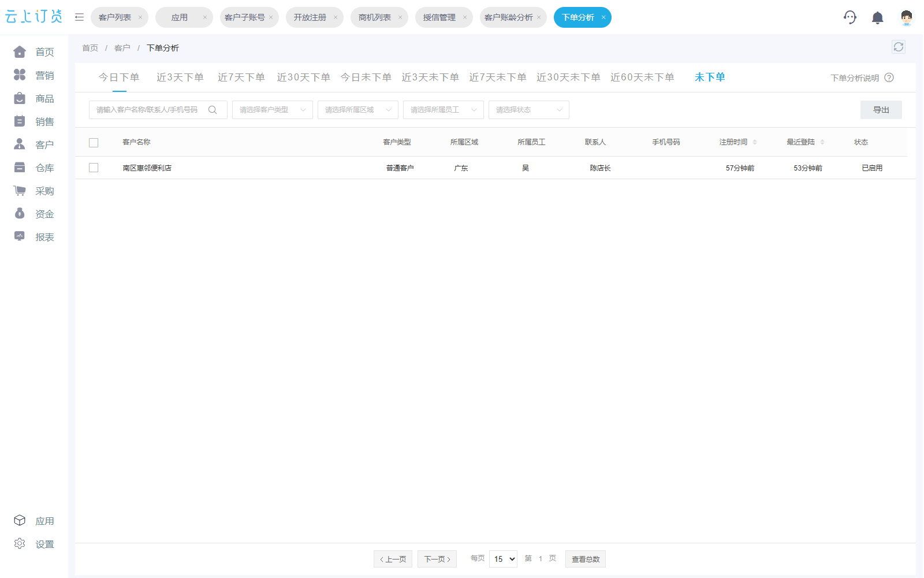Open the 客户 customer person icon
This screenshot has width=924, height=578.
tap(20, 144)
